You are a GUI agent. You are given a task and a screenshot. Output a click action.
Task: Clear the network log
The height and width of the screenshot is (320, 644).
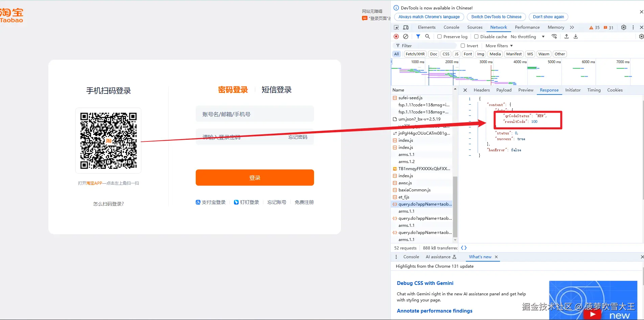point(406,36)
